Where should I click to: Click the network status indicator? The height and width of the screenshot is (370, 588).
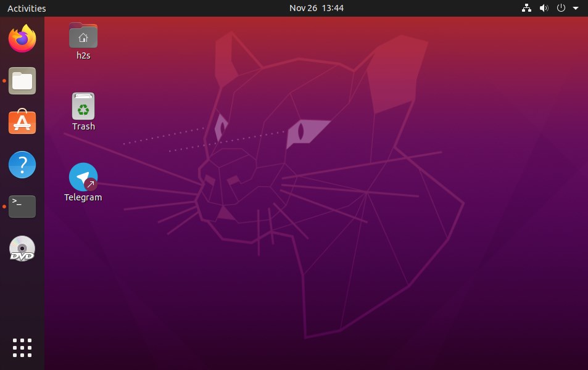(x=526, y=8)
